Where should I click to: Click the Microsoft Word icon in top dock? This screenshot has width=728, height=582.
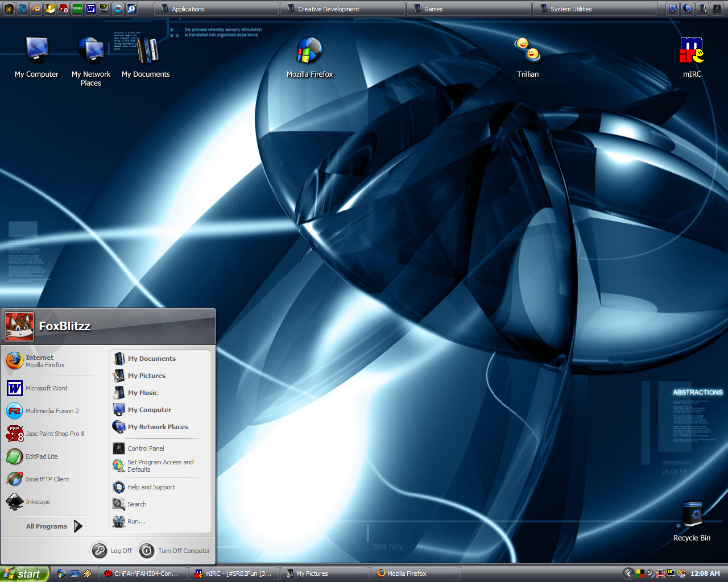pyautogui.click(x=90, y=9)
